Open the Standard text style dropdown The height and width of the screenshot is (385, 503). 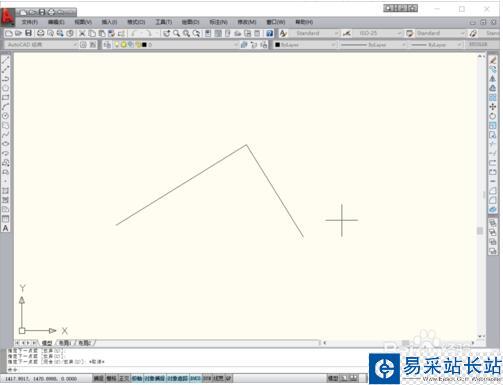point(336,33)
